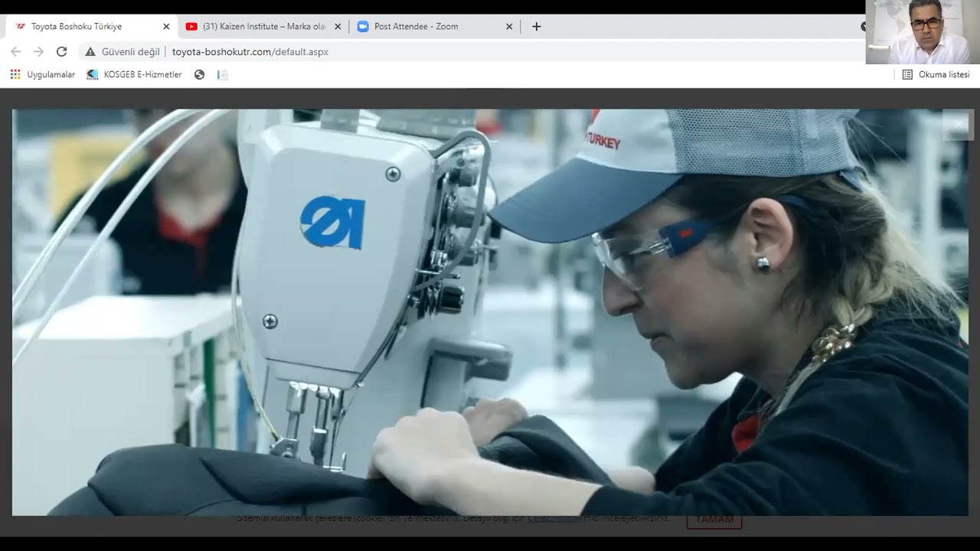Open a new browser tab
Screen dimensions: 980x551
(537, 26)
